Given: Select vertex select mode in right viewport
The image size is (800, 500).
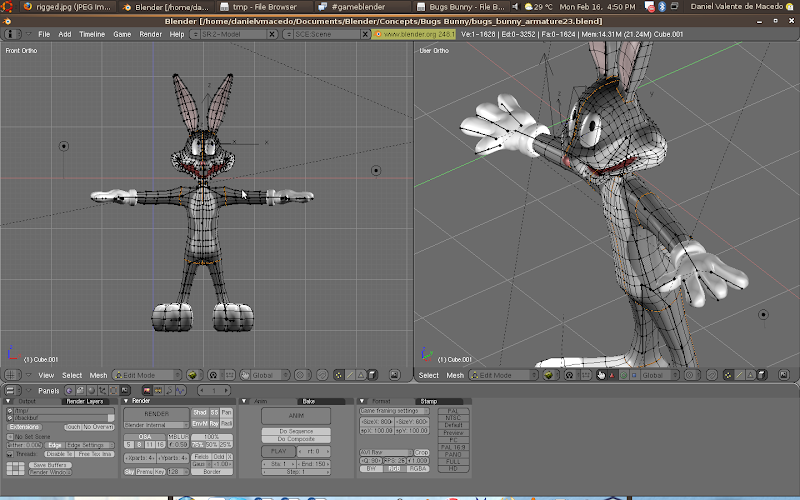Looking at the screenshot, I should click(x=728, y=376).
